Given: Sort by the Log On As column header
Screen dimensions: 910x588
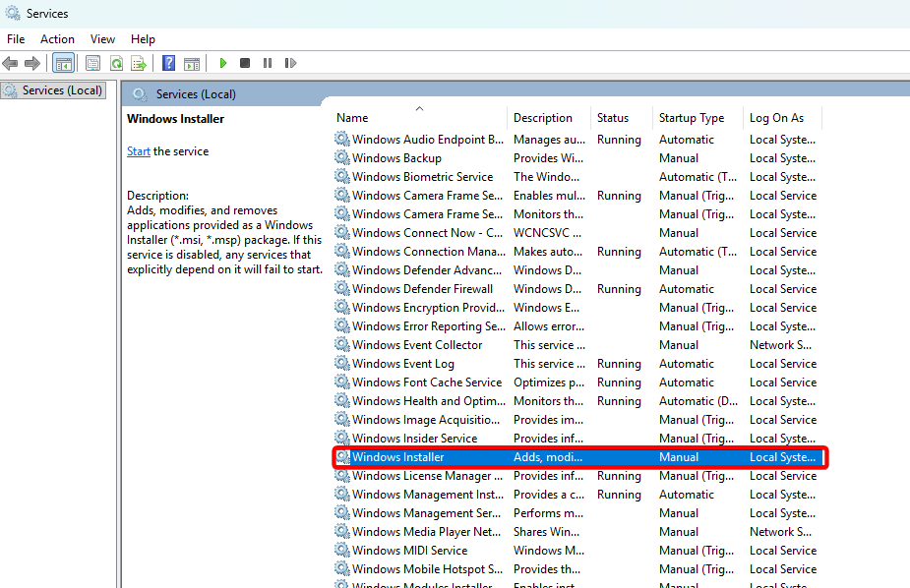Looking at the screenshot, I should click(782, 118).
